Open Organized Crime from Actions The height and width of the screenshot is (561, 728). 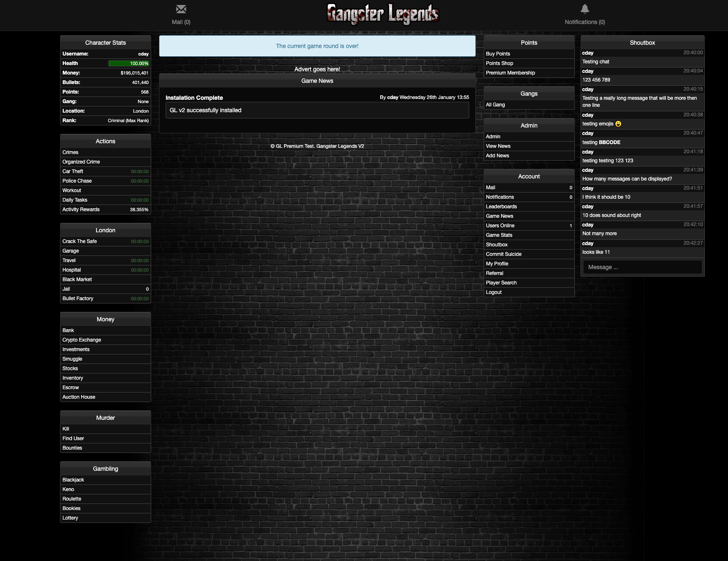click(x=81, y=162)
